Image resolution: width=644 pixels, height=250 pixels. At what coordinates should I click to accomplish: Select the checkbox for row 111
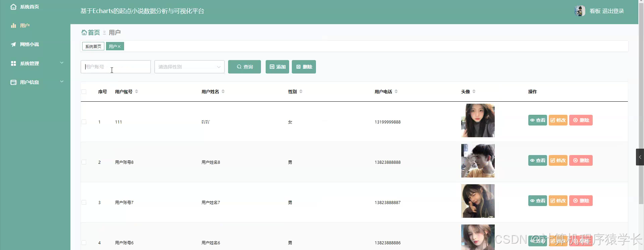coord(84,122)
